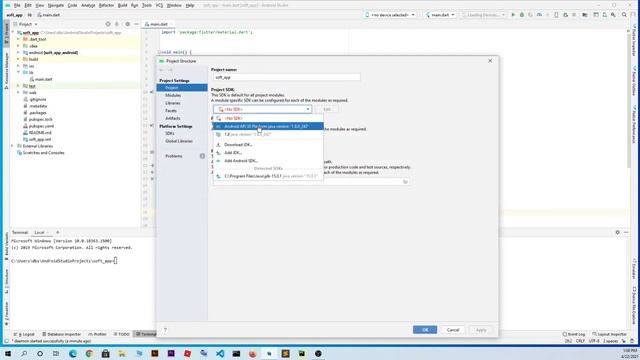Open the Tools menu
The image size is (640, 360).
click(147, 5)
